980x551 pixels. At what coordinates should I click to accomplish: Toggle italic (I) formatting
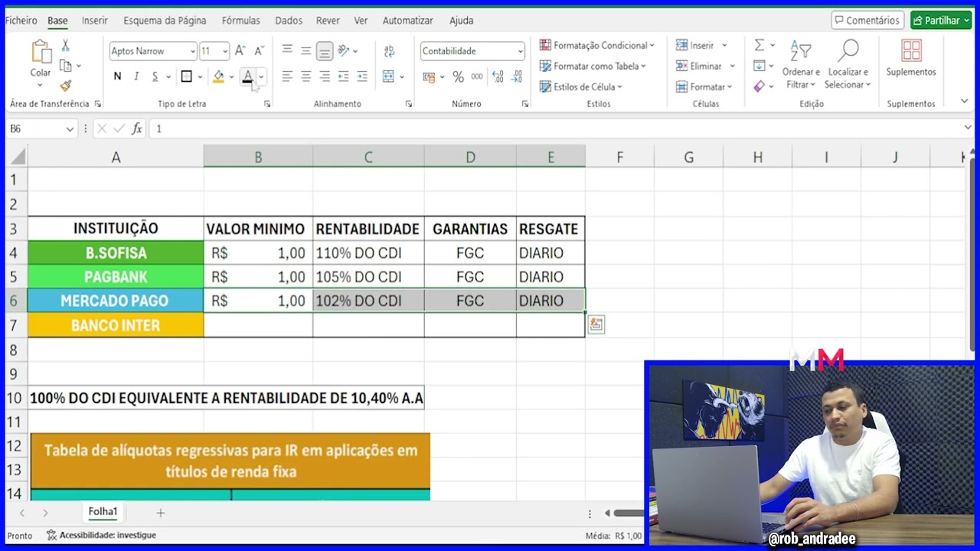(x=136, y=77)
